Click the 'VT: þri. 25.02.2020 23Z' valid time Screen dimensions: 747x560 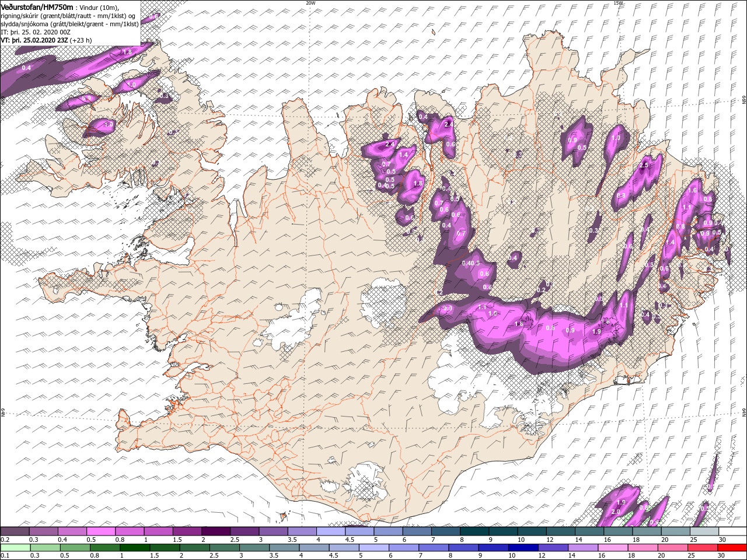coord(34,40)
